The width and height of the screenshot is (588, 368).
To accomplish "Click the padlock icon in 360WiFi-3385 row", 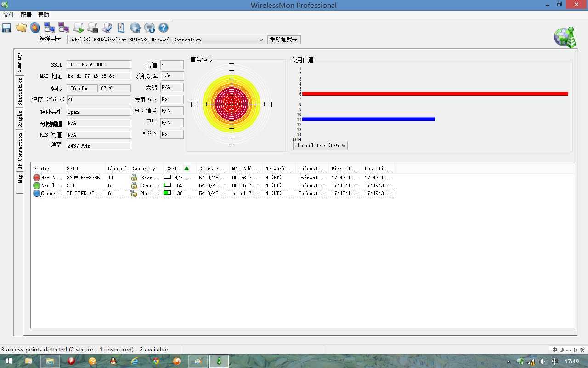I will point(134,178).
